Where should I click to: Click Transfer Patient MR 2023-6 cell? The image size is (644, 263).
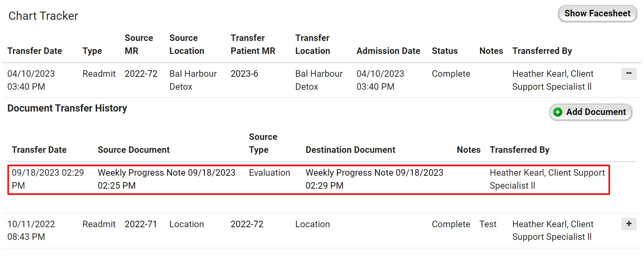[244, 74]
